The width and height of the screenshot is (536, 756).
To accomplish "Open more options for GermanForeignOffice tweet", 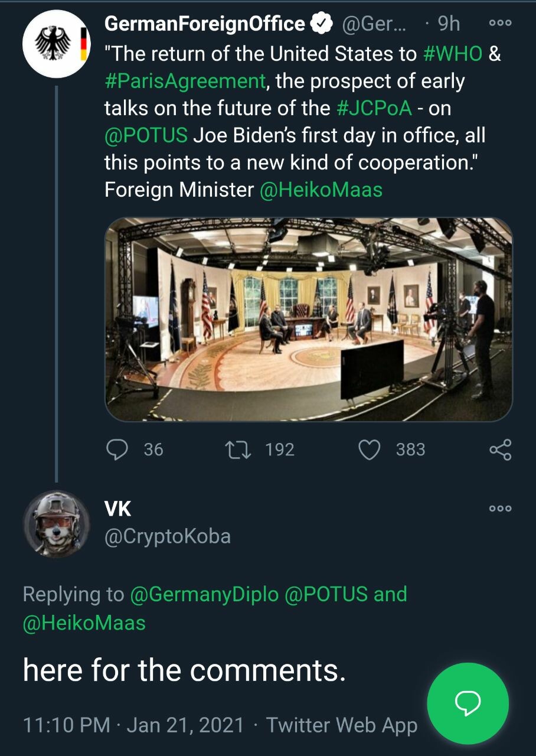I will coord(501,24).
